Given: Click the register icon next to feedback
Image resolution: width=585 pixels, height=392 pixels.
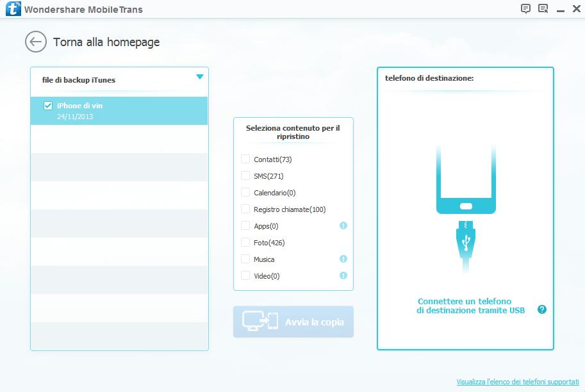Looking at the screenshot, I should point(543,8).
